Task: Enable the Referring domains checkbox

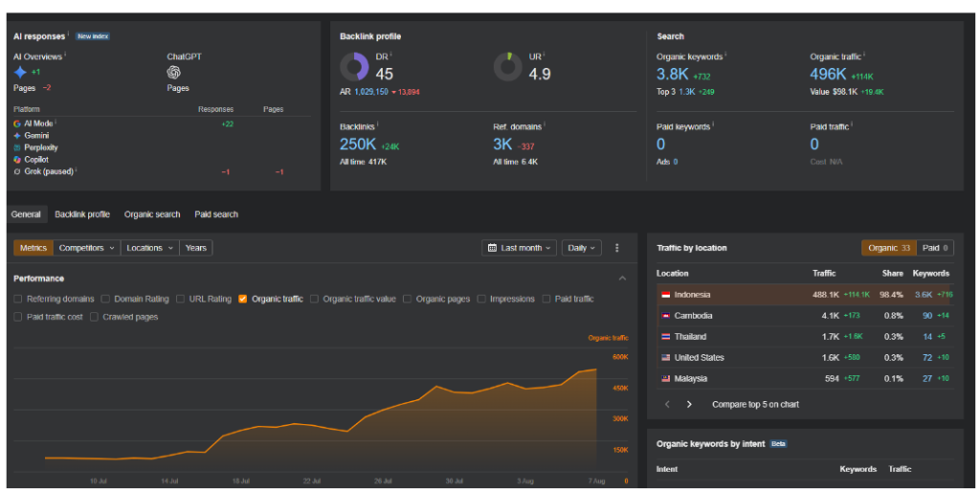Action: 17,300
